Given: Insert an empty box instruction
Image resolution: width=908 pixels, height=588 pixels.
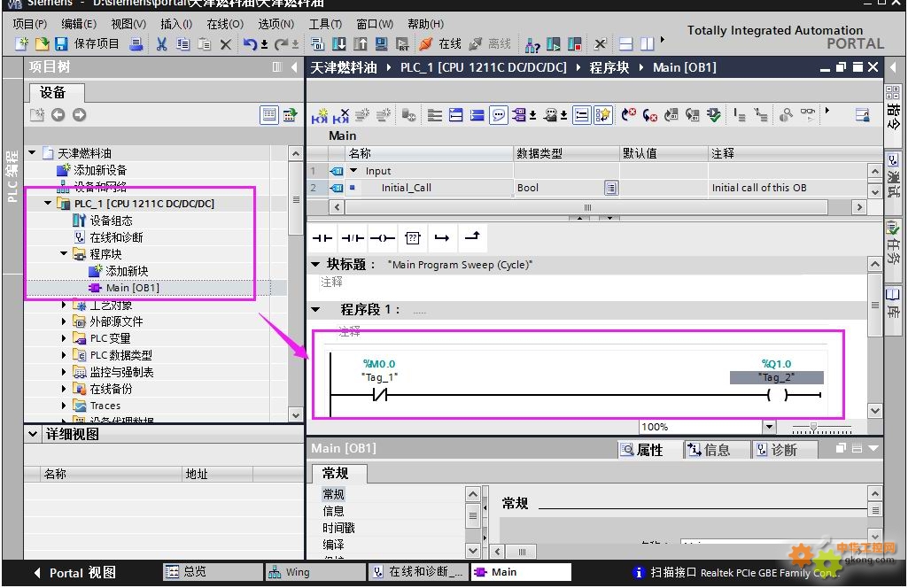Looking at the screenshot, I should tap(412, 238).
